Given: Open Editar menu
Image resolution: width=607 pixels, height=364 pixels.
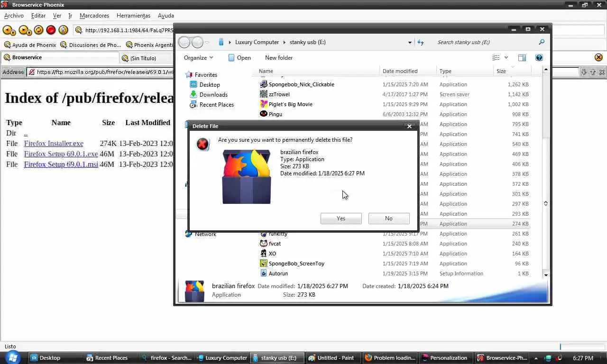Looking at the screenshot, I should click(38, 16).
